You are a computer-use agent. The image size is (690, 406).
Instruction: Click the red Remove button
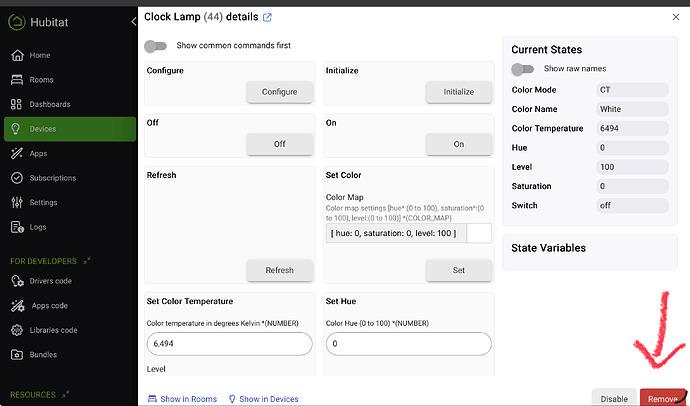663,398
